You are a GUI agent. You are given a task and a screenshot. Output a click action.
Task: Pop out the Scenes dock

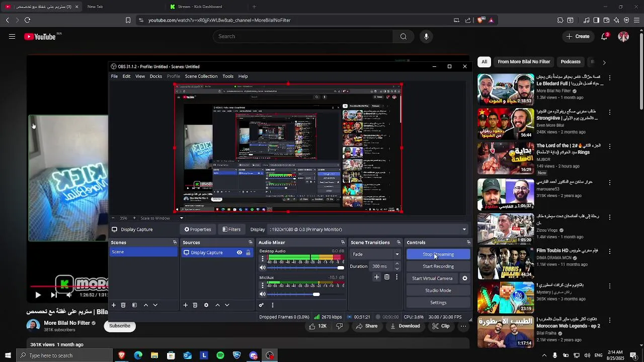click(x=175, y=242)
